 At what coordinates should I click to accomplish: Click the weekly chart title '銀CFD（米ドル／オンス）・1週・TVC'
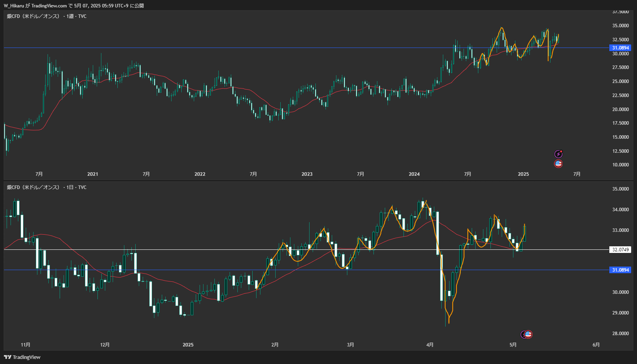point(47,16)
